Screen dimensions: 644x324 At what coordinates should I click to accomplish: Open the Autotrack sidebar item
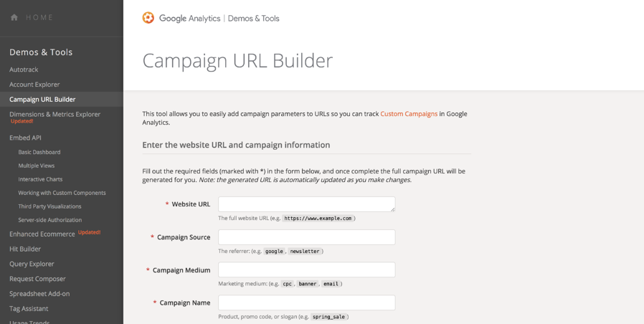[x=24, y=70]
